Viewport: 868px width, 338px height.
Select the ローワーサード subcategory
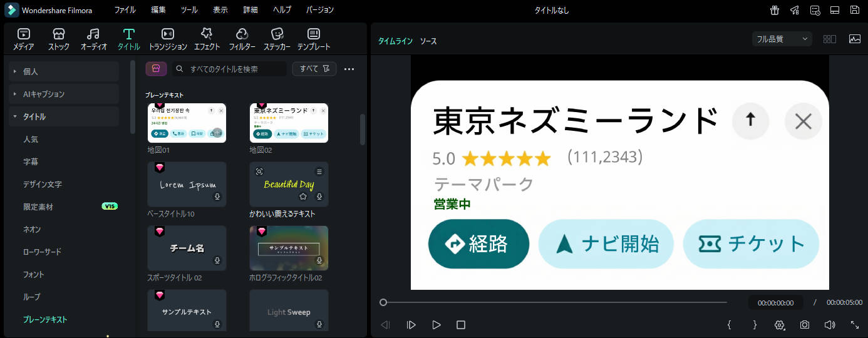(x=42, y=252)
